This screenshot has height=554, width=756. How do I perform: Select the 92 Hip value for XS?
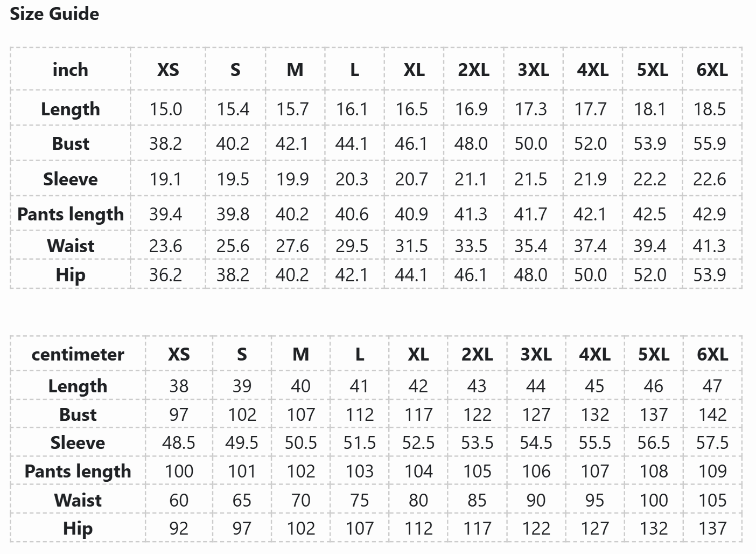coord(179,528)
